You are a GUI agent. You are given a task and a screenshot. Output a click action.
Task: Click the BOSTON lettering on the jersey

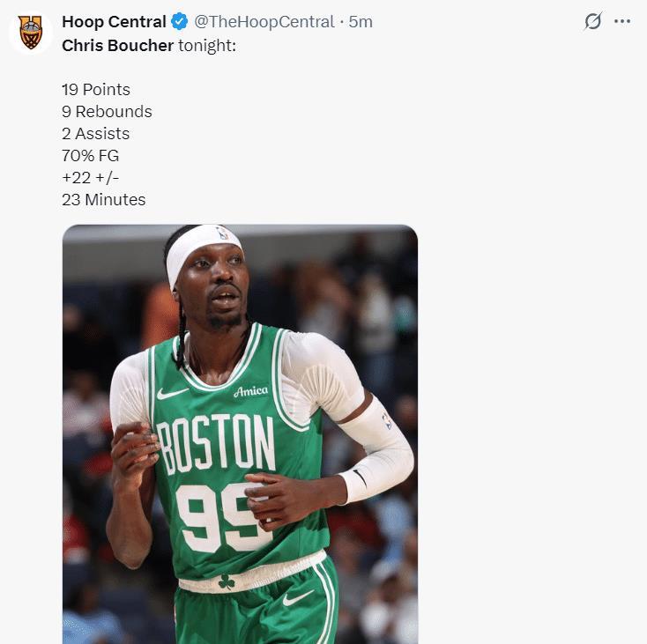[x=217, y=446]
